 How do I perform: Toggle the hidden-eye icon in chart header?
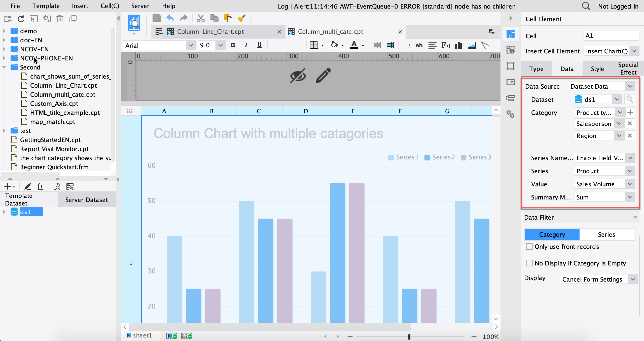(298, 76)
